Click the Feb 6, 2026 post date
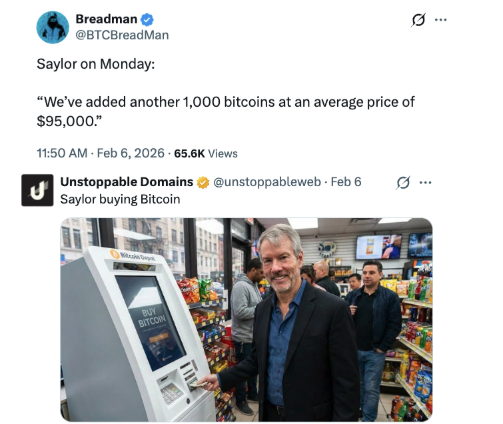This screenshot has height=424, width=503. pyautogui.click(x=131, y=153)
